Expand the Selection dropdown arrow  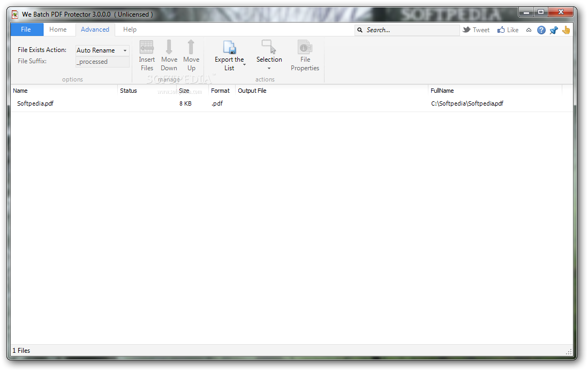pos(269,68)
